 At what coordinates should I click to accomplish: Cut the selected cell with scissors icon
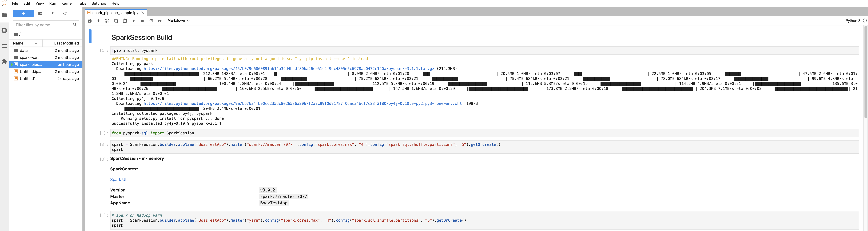[x=107, y=21]
